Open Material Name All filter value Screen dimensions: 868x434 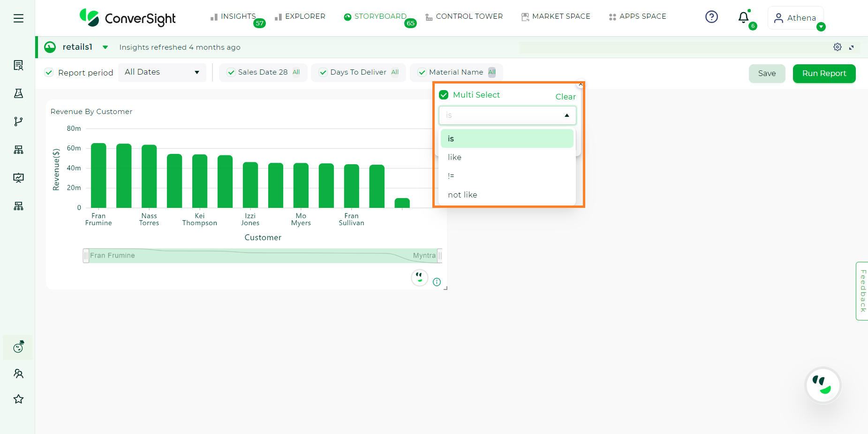click(491, 72)
